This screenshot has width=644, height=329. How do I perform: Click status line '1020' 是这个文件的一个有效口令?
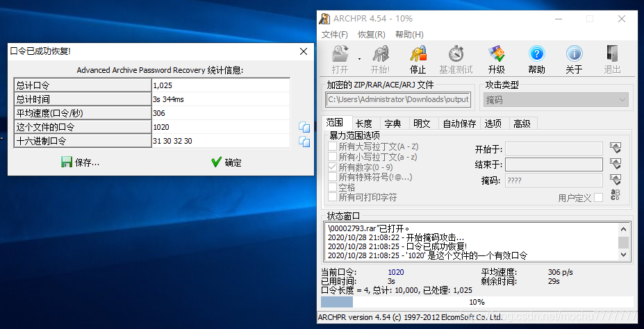(427, 256)
